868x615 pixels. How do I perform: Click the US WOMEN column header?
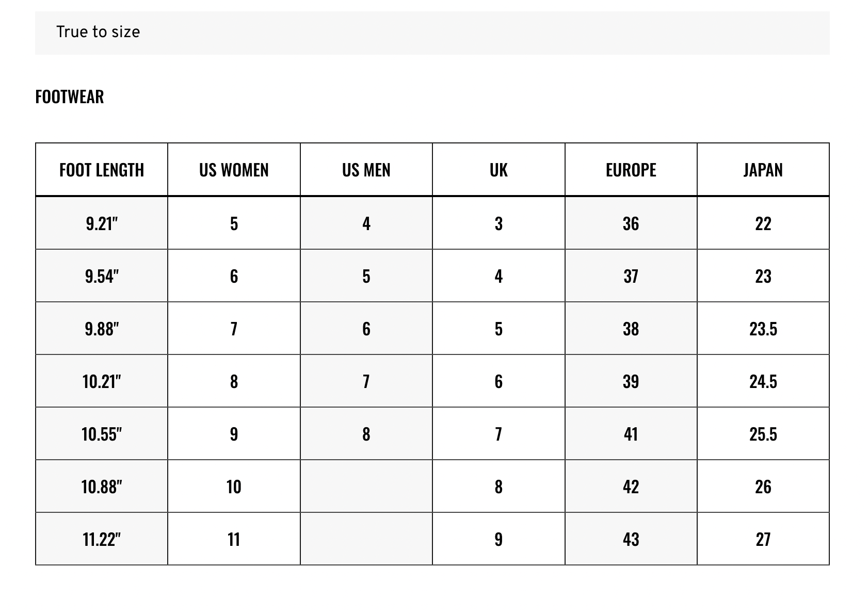click(234, 170)
